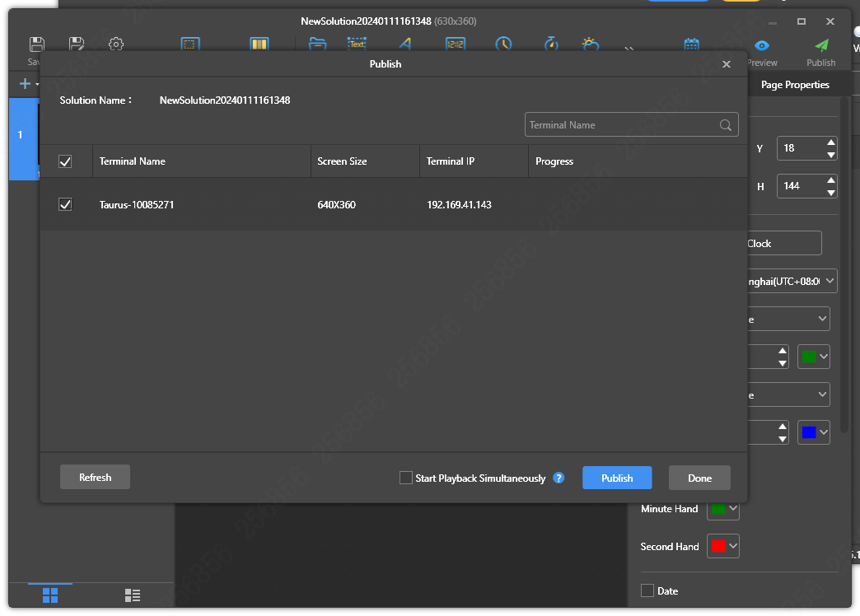Add an analog Clock widget from the toolbar
The image size is (860, 616).
point(503,43)
